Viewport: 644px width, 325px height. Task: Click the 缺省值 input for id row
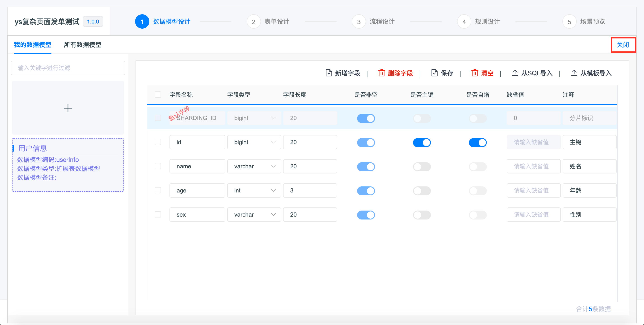[534, 142]
